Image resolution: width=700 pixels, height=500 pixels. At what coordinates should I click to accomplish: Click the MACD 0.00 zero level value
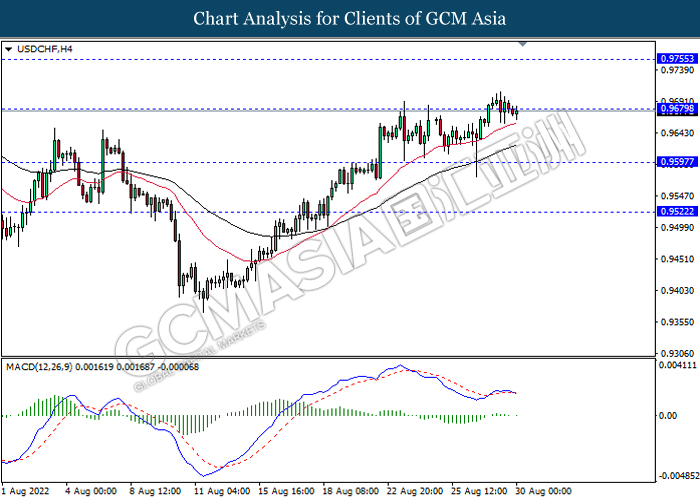click(668, 416)
